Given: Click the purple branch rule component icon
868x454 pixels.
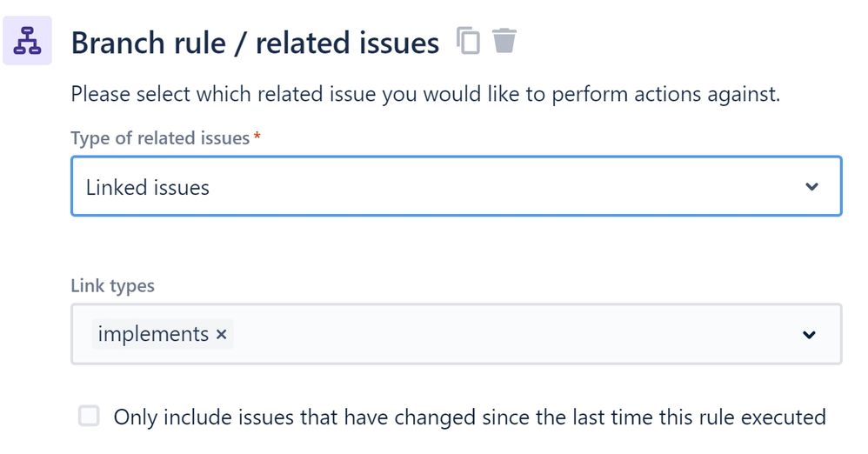Looking at the screenshot, I should pyautogui.click(x=28, y=41).
